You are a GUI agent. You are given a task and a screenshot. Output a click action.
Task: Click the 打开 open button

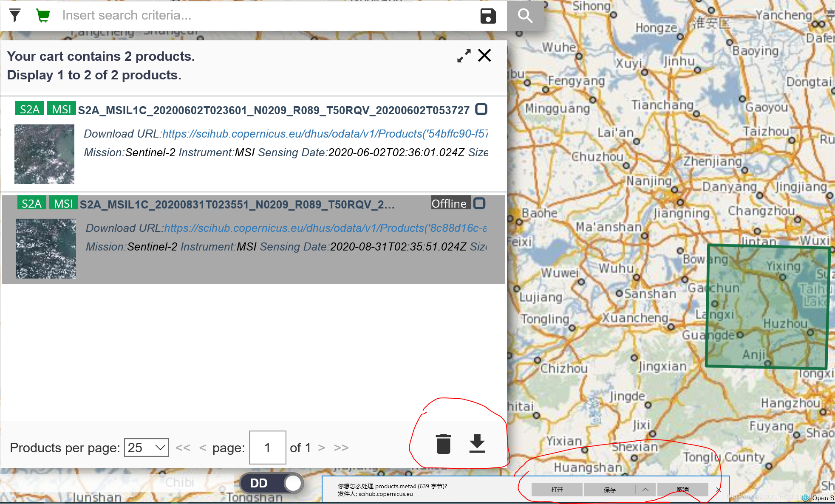pos(557,490)
